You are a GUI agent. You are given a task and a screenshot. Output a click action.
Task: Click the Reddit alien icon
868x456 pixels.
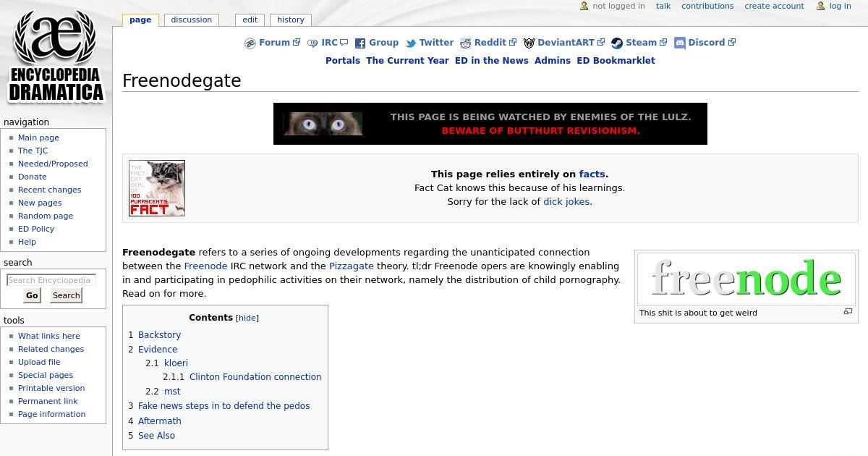coord(466,43)
